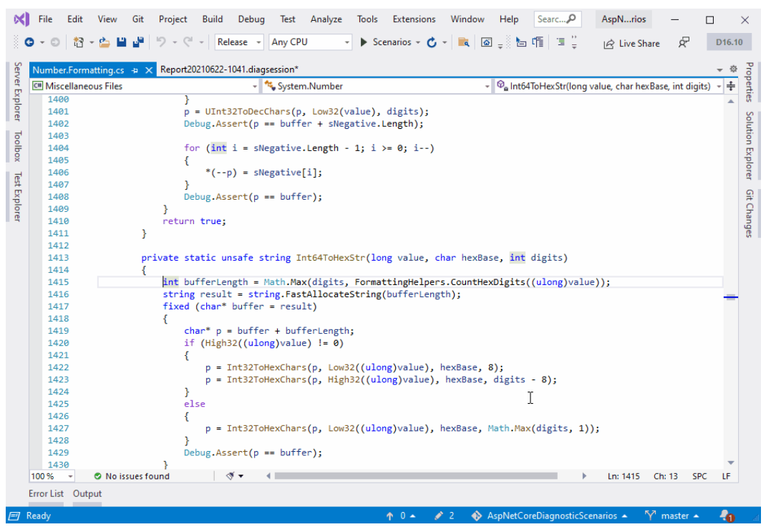The image size is (771, 532).
Task: Close the Number.Formatting.cs tab
Action: 148,70
